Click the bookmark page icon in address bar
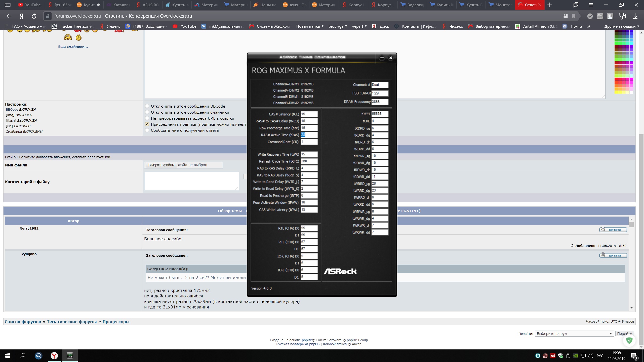Image resolution: width=644 pixels, height=362 pixels. click(574, 16)
